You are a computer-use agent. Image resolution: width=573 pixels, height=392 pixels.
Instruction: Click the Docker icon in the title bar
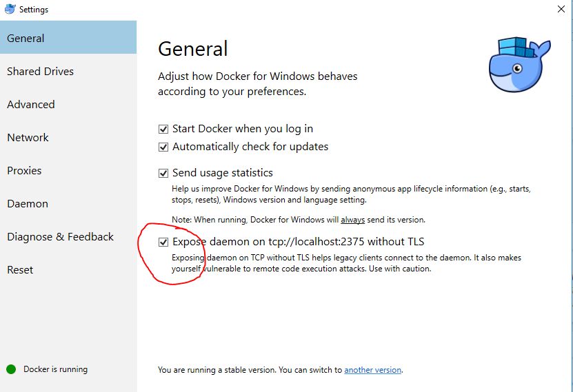11,10
